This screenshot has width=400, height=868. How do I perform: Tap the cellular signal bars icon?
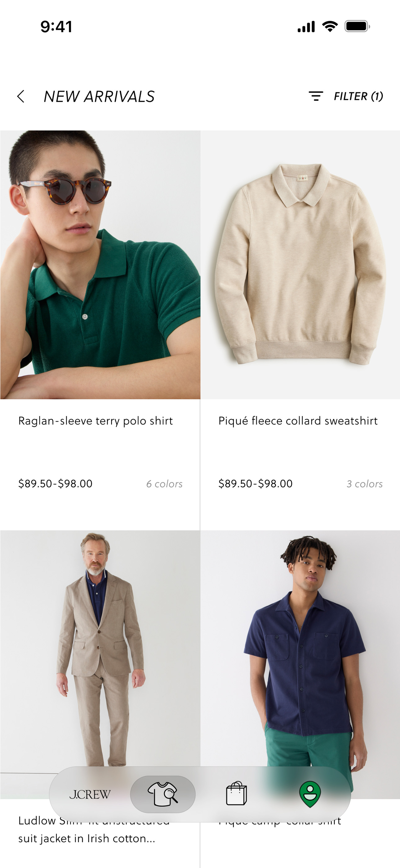(306, 26)
